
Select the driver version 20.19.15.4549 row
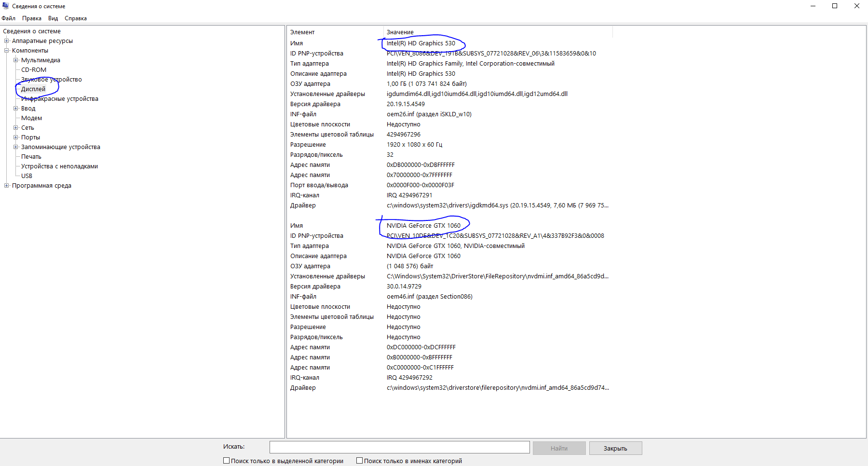[448, 104]
